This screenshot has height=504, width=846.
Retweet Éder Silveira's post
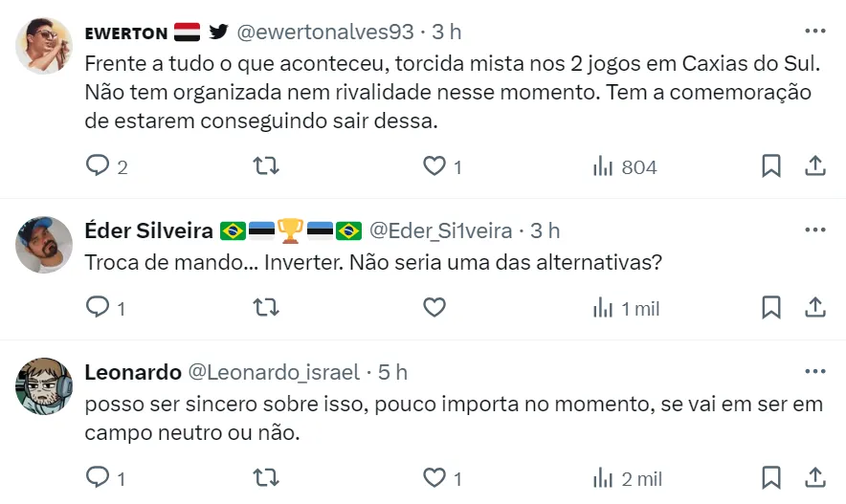point(265,308)
